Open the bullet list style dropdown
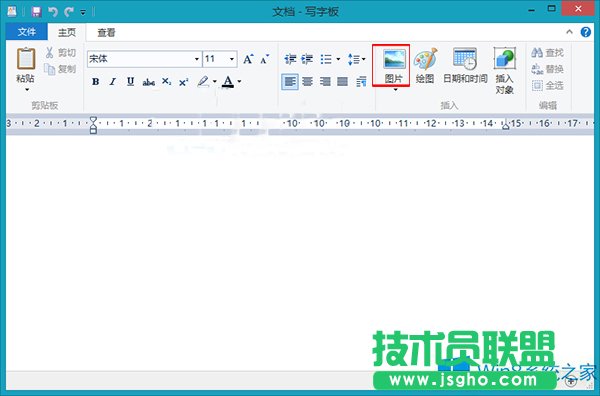This screenshot has width=600, height=396. click(338, 59)
